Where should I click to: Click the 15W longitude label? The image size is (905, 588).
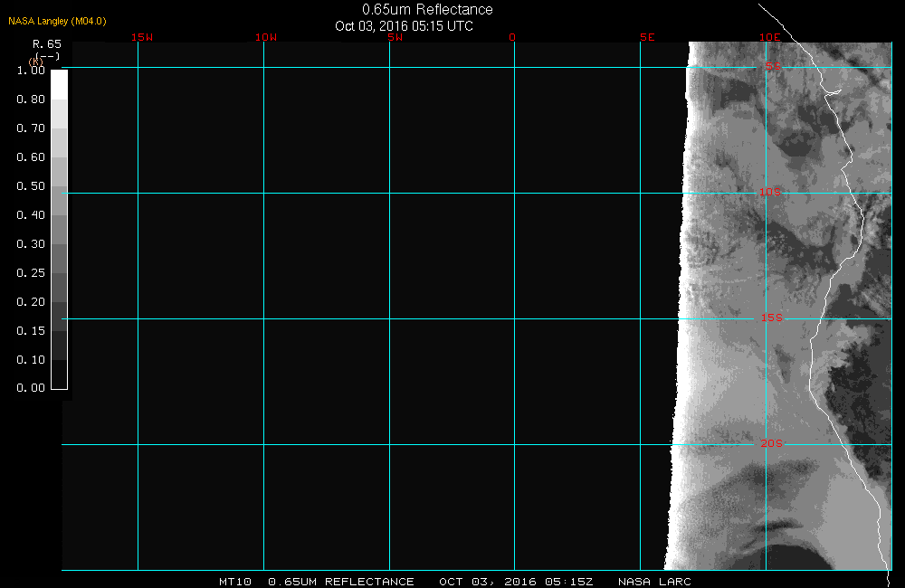pyautogui.click(x=141, y=38)
